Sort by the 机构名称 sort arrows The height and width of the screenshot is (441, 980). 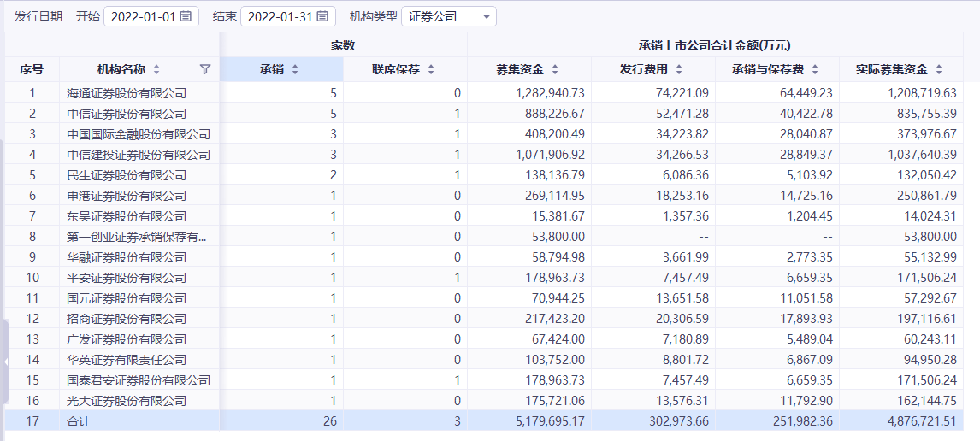(156, 69)
